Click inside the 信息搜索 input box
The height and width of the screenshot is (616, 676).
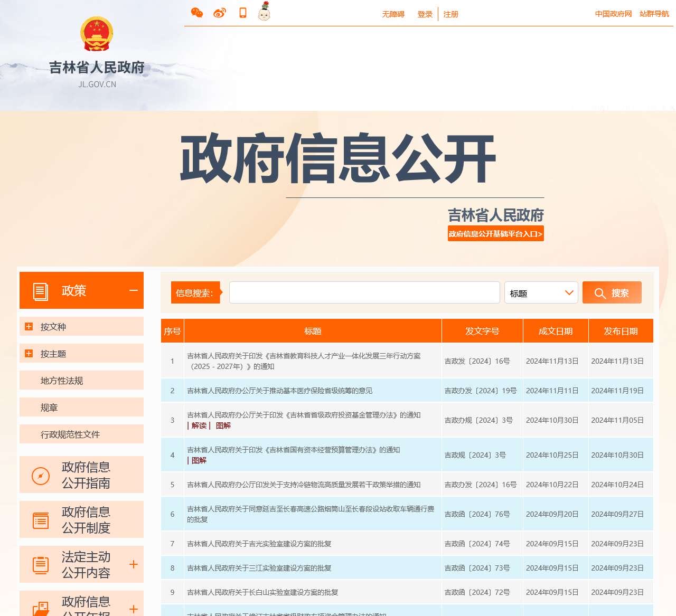[364, 292]
